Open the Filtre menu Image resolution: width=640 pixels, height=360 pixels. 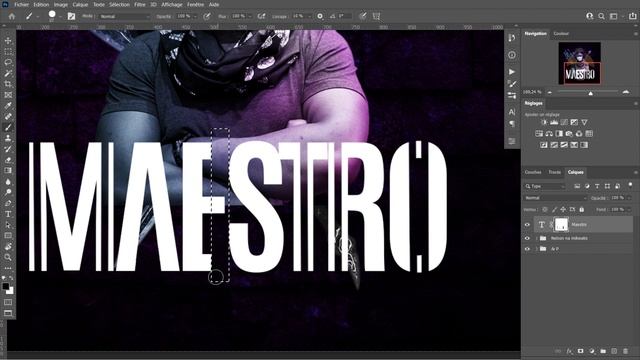click(x=140, y=4)
